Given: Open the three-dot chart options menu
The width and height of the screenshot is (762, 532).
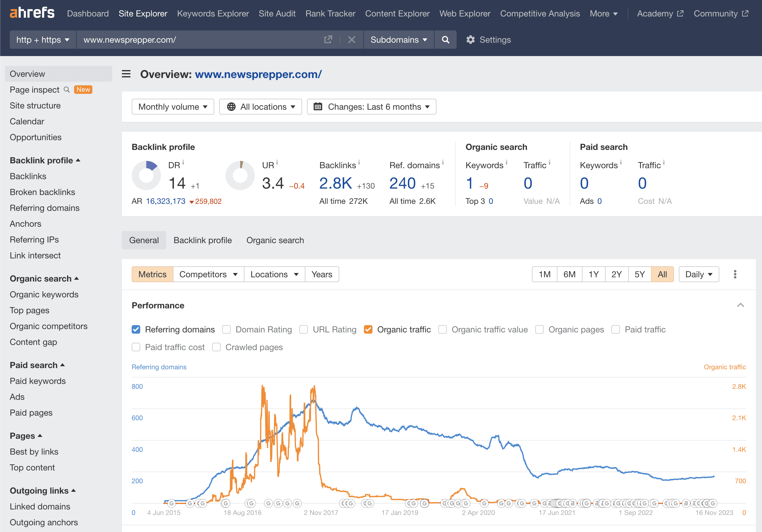Looking at the screenshot, I should (735, 274).
